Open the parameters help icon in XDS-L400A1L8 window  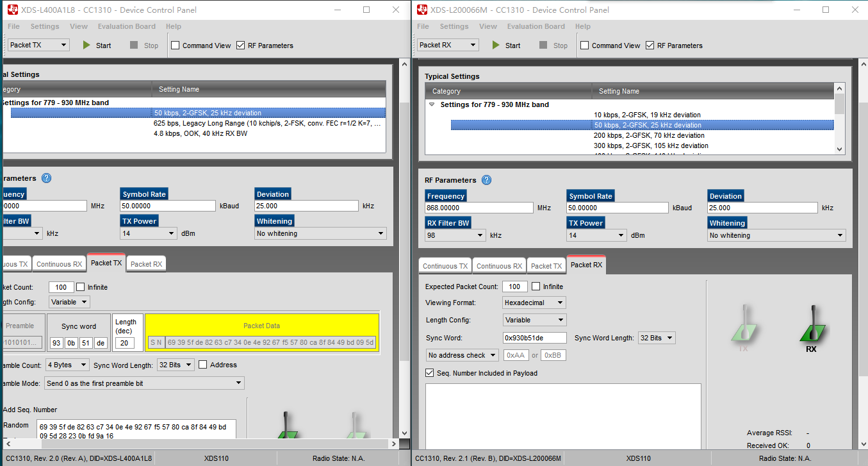(46, 178)
